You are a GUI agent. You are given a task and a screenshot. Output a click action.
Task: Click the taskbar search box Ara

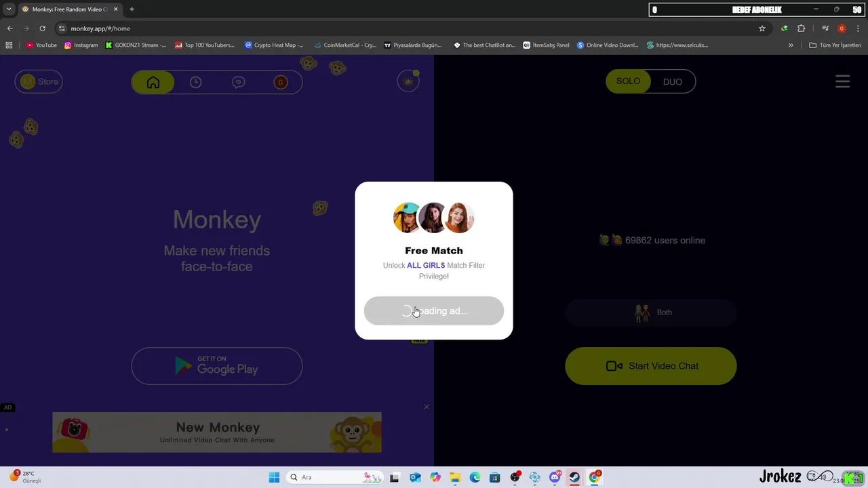(x=334, y=477)
